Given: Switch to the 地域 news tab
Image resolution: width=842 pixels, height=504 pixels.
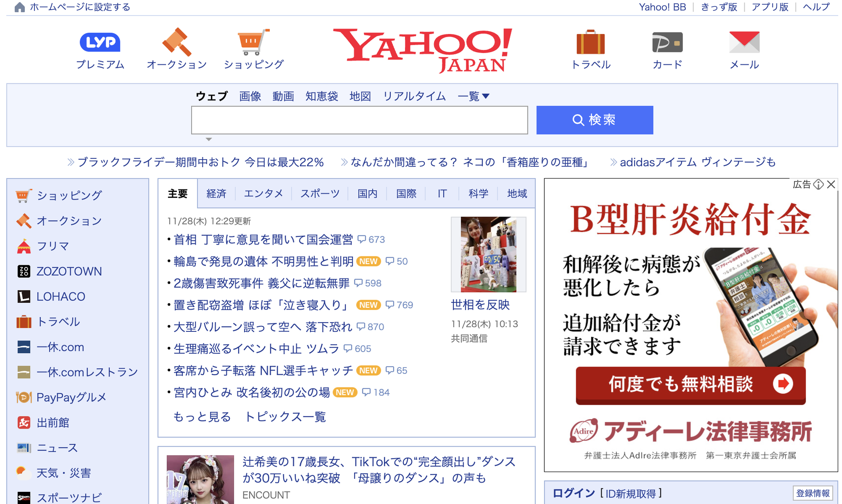Looking at the screenshot, I should pyautogui.click(x=517, y=194).
